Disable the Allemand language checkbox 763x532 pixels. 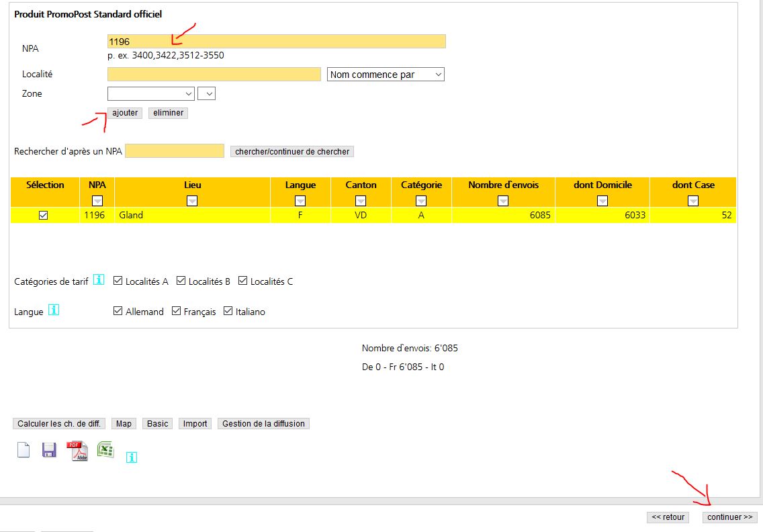(119, 311)
